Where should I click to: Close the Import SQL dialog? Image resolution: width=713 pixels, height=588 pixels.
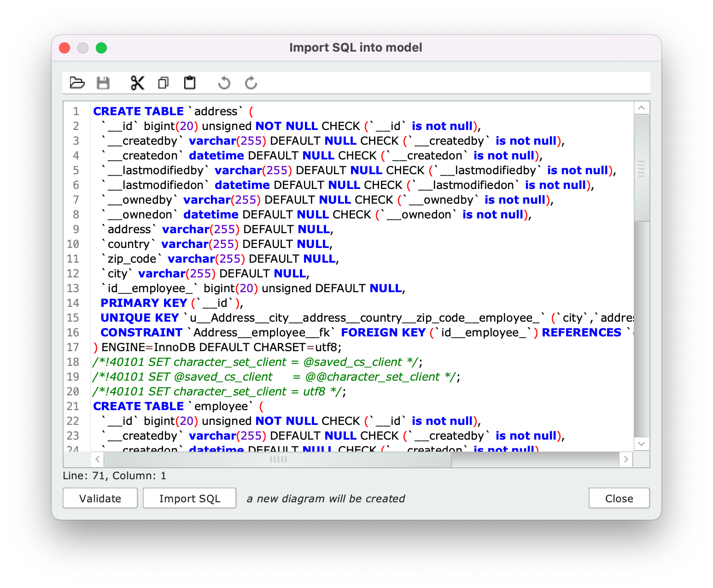click(x=619, y=498)
